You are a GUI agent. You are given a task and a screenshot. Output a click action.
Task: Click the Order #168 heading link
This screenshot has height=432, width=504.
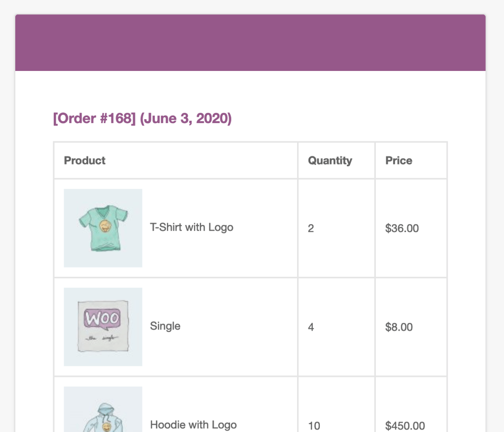(x=94, y=119)
